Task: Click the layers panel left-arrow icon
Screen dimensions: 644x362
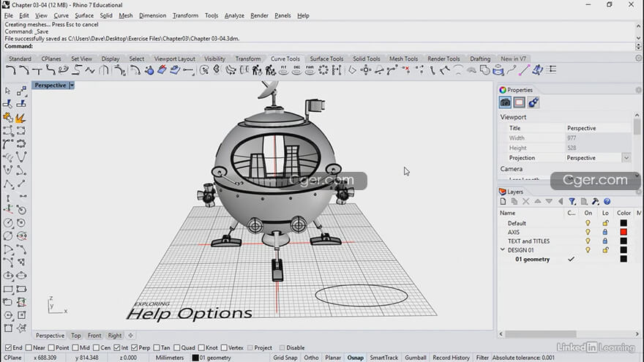Action: point(561,202)
